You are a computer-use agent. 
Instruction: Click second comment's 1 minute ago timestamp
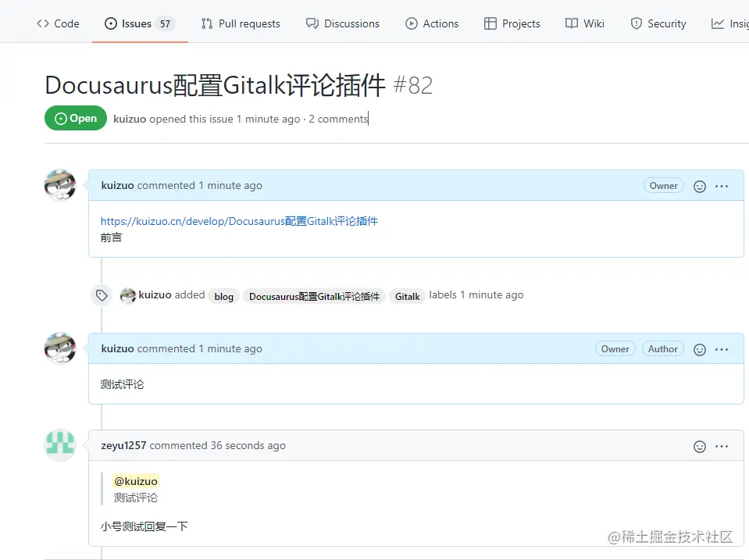230,349
